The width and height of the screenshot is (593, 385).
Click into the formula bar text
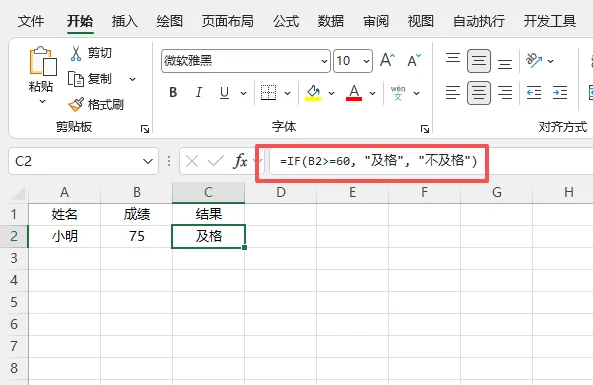click(378, 161)
